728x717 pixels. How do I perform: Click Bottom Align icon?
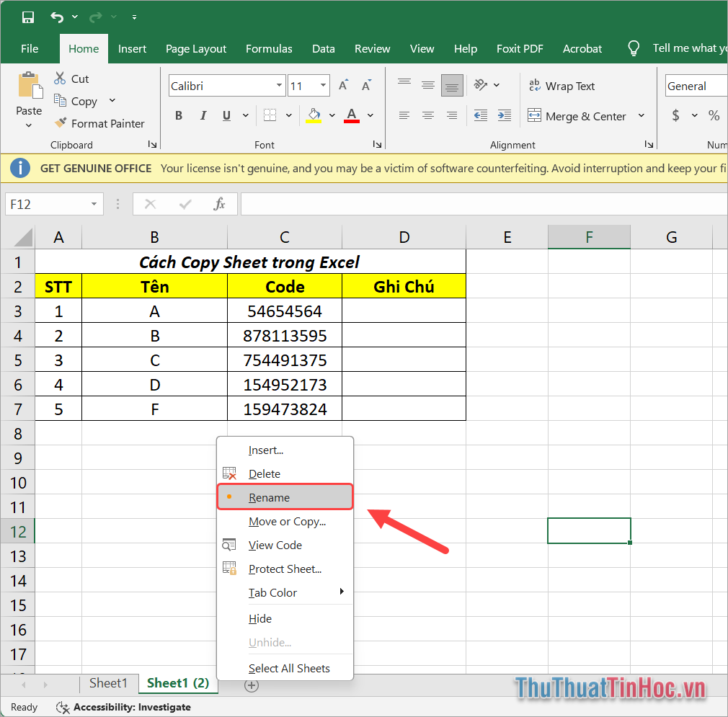[x=452, y=85]
